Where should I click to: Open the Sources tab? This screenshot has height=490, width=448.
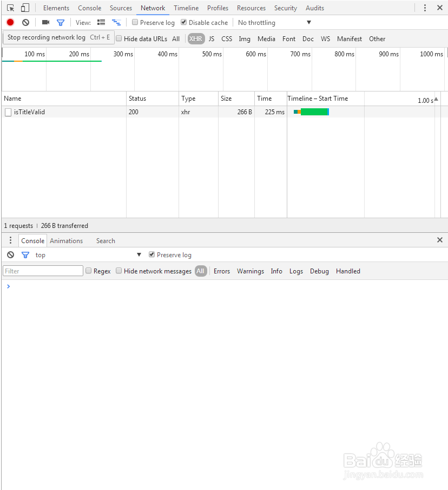coord(121,8)
